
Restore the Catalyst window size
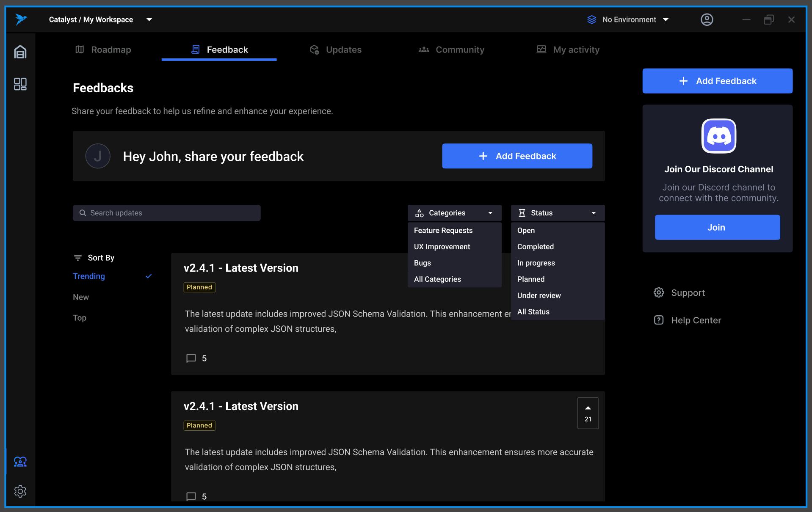pos(769,19)
